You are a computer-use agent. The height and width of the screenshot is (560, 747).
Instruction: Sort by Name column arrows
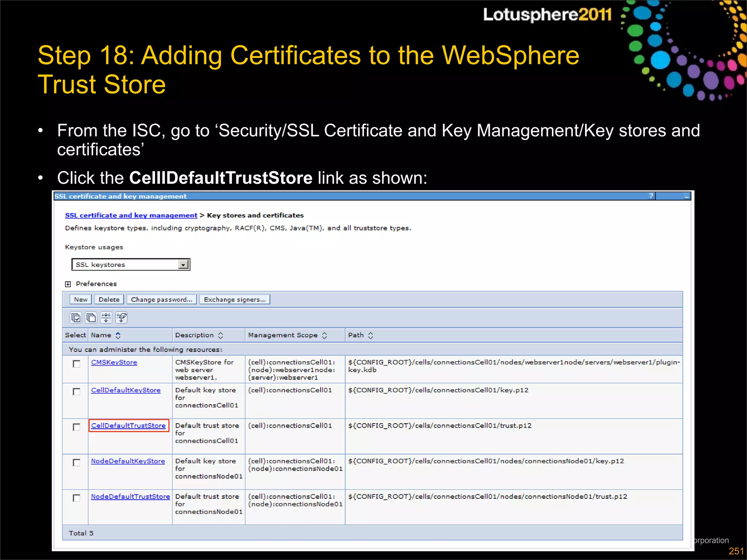click(118, 335)
